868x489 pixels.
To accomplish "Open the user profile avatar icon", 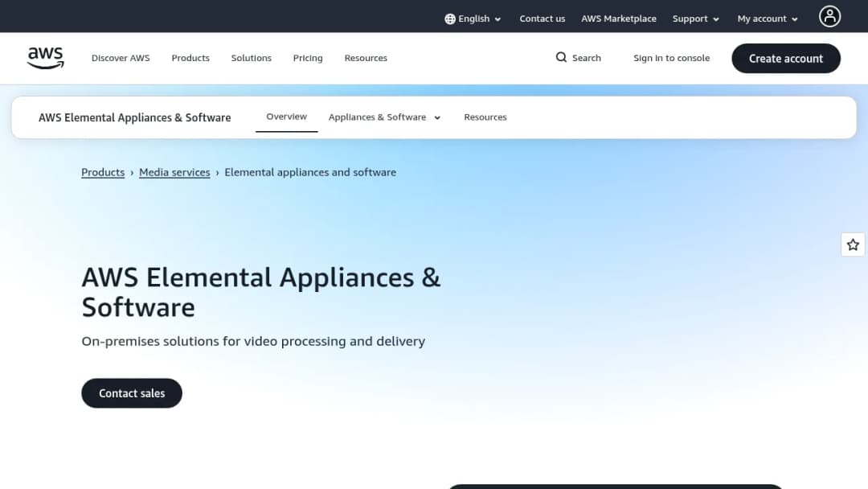I will coord(829,17).
